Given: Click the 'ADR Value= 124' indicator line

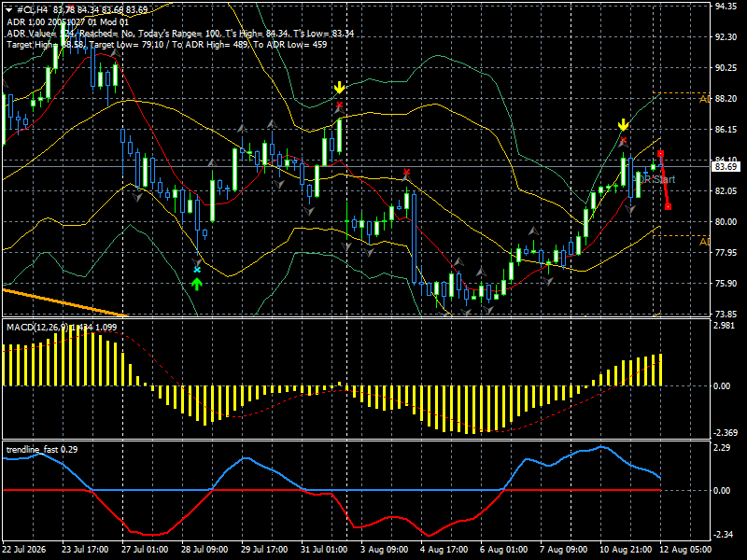Looking at the screenshot, I should coord(180,34).
